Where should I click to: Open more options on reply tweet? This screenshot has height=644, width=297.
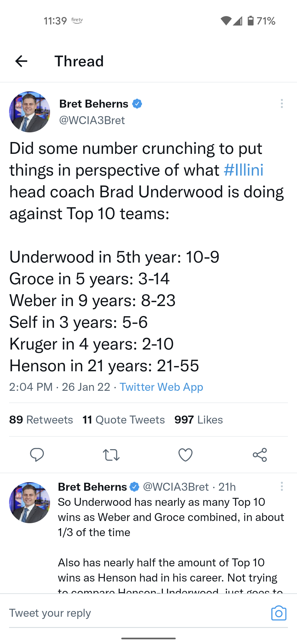[x=282, y=486]
